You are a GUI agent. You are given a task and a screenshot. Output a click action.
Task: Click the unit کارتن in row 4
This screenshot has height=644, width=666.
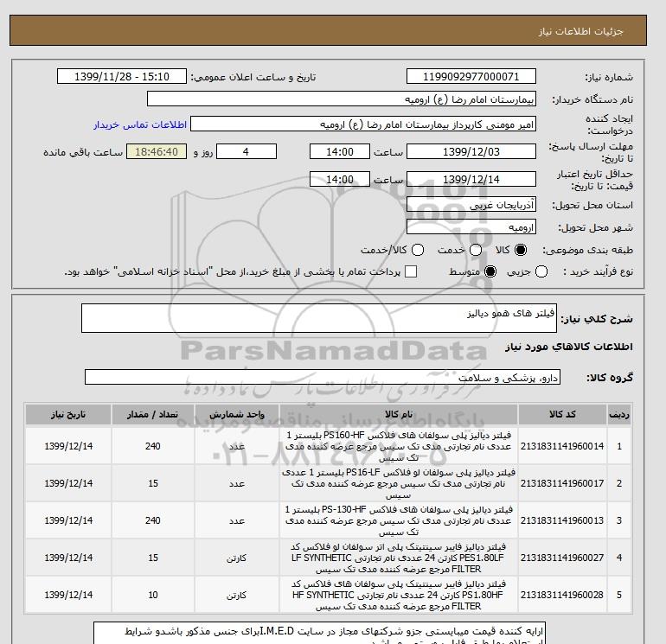(x=237, y=558)
